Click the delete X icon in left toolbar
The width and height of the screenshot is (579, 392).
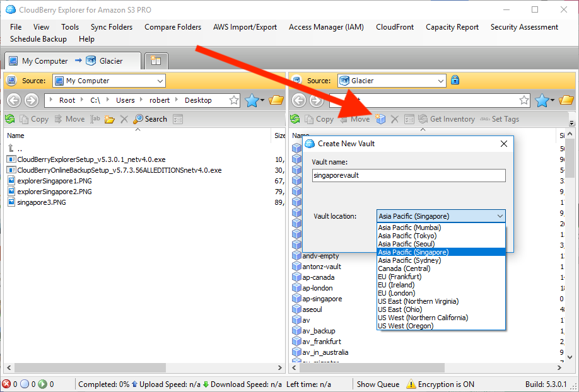pyautogui.click(x=124, y=119)
